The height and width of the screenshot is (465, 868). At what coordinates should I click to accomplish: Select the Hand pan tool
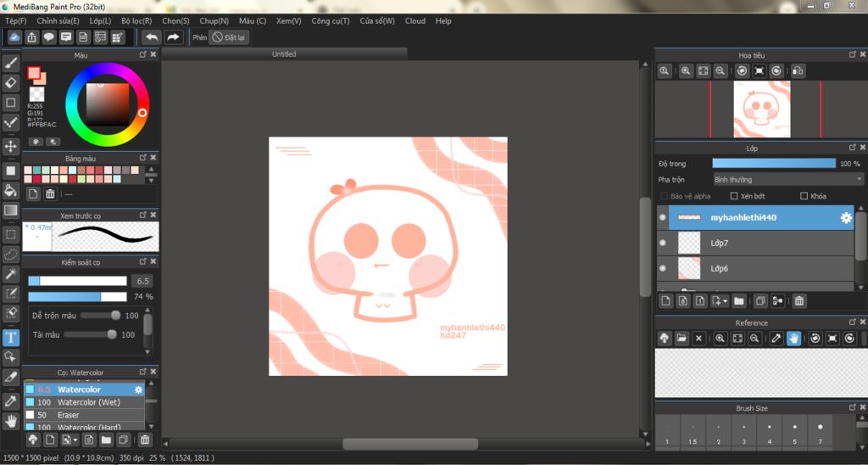pos(10,421)
